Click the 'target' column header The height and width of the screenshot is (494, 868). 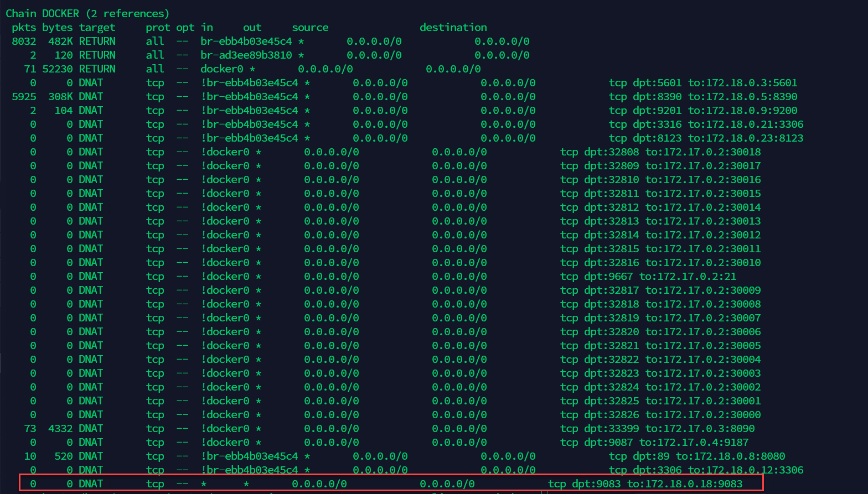point(97,27)
